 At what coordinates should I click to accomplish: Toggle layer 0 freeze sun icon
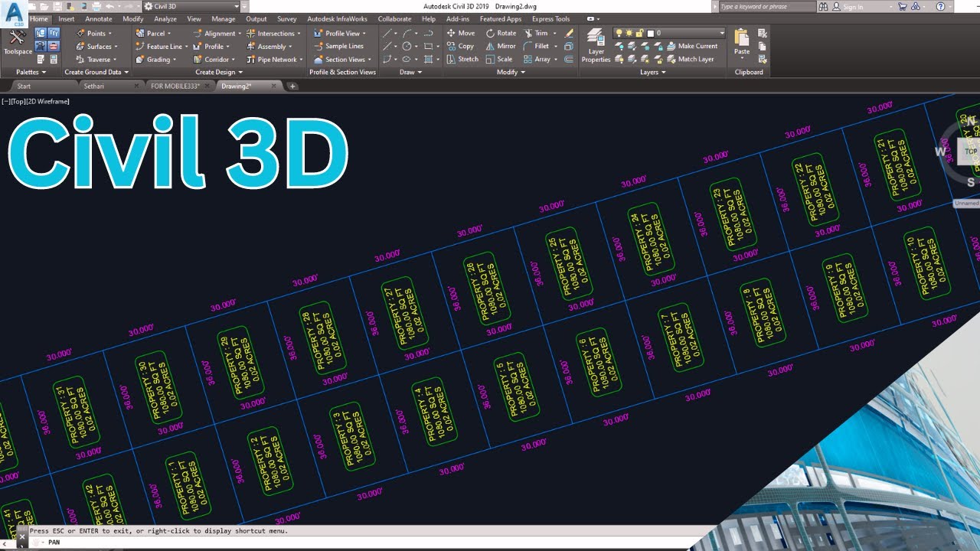[x=629, y=34]
